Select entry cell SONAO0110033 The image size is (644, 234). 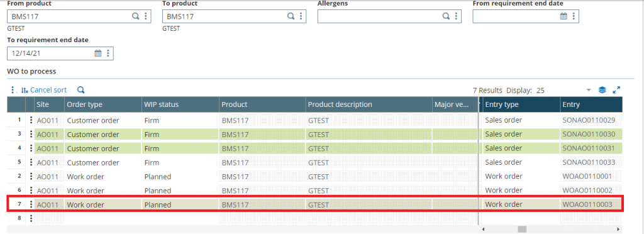click(591, 162)
